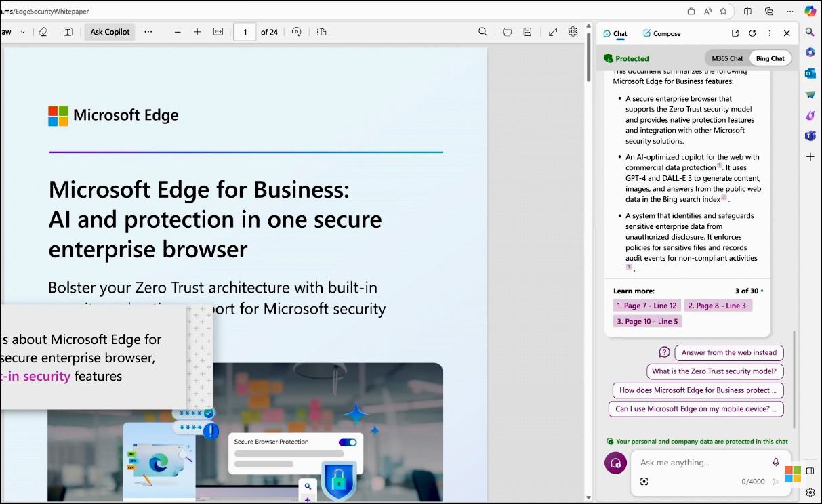
Task: Click the green Protected badge
Action: tap(627, 58)
